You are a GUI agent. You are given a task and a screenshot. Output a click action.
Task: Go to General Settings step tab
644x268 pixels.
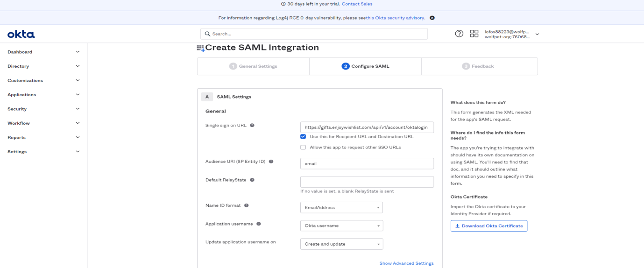point(253,66)
